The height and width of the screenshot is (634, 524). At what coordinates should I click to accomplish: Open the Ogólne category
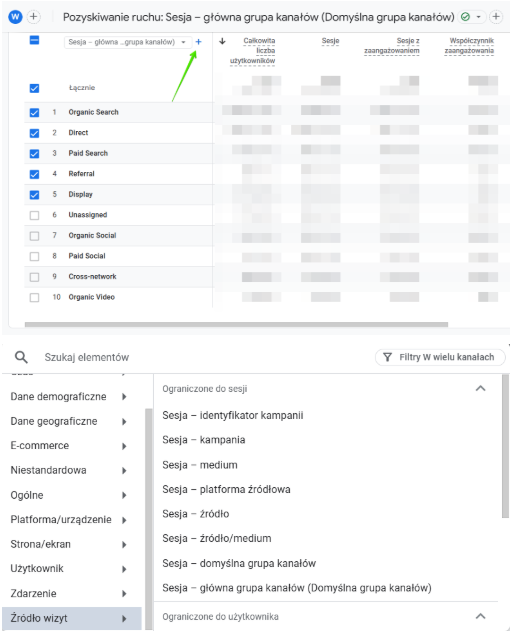point(72,495)
